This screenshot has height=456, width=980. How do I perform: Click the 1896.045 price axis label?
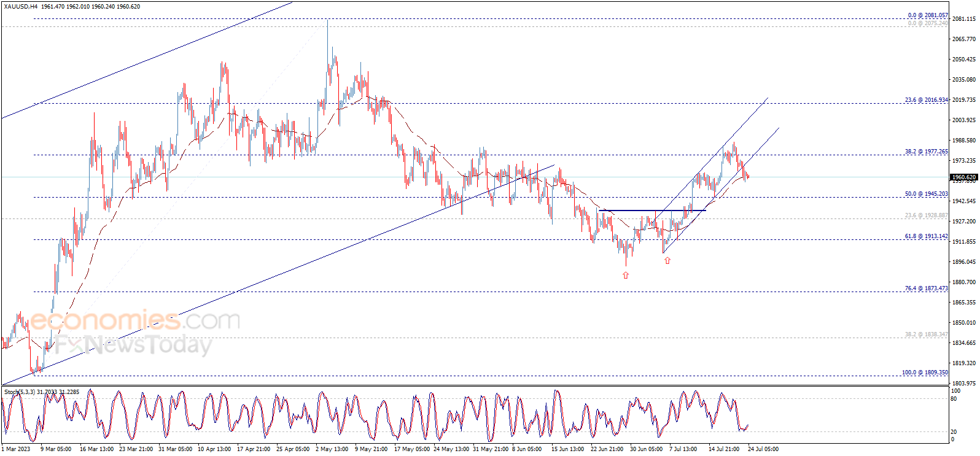tap(964, 262)
